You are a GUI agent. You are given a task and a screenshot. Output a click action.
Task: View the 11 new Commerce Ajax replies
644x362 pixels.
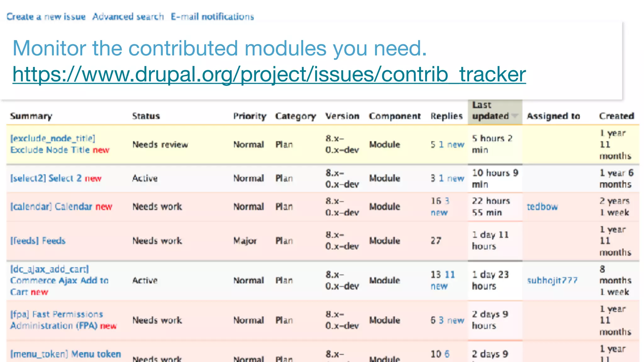443,280
